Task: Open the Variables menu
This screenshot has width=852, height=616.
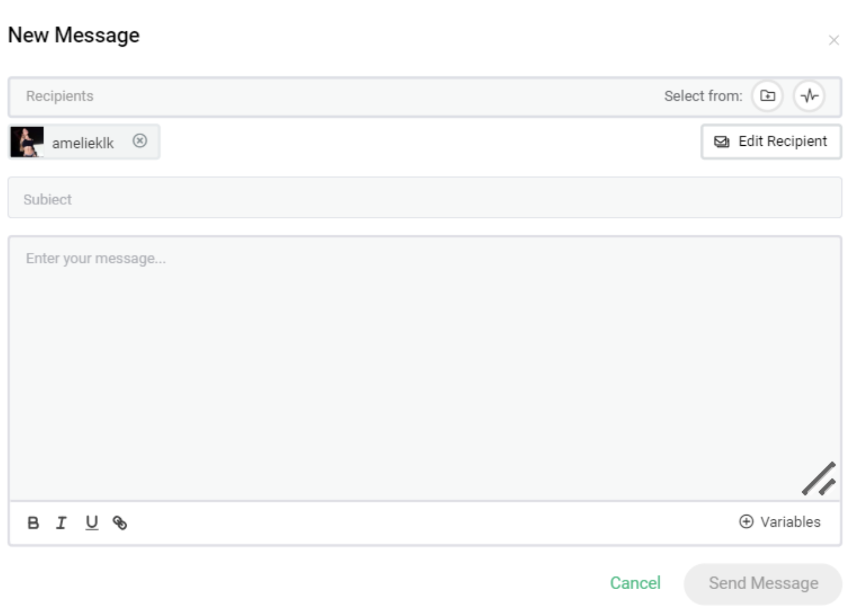Action: [790, 522]
